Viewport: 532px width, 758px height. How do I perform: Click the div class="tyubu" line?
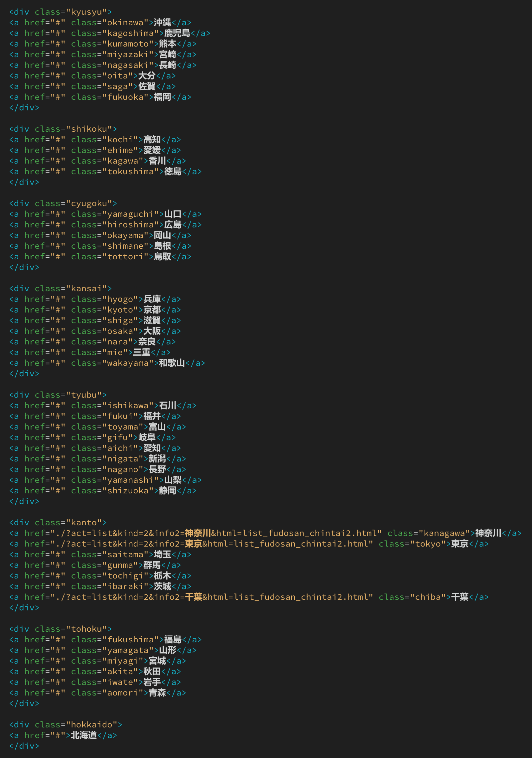point(58,395)
